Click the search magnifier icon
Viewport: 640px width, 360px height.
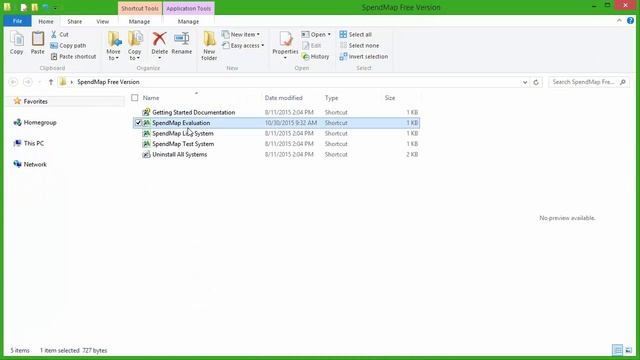click(x=623, y=82)
